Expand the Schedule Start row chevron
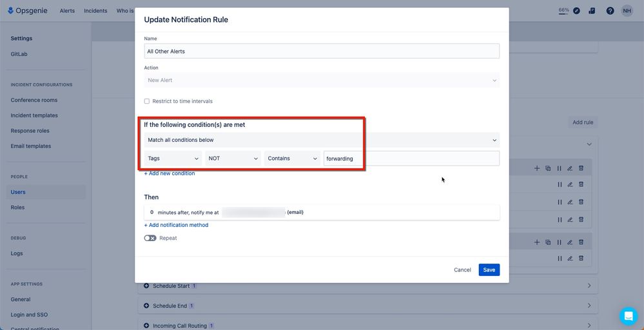This screenshot has height=330, width=644. click(x=589, y=286)
